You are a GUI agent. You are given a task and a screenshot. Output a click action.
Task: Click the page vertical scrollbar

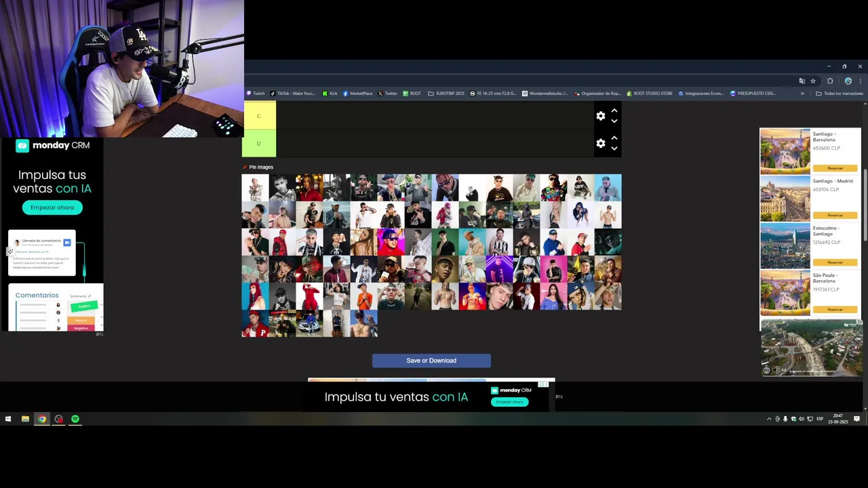pyautogui.click(x=865, y=203)
